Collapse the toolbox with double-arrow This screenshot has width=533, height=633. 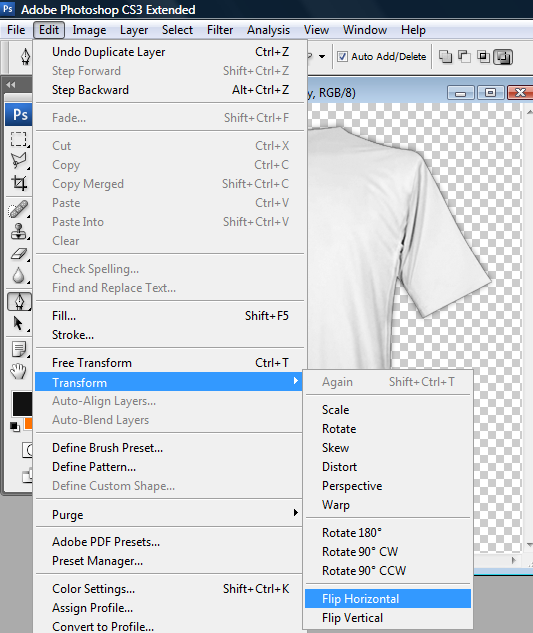[11, 85]
